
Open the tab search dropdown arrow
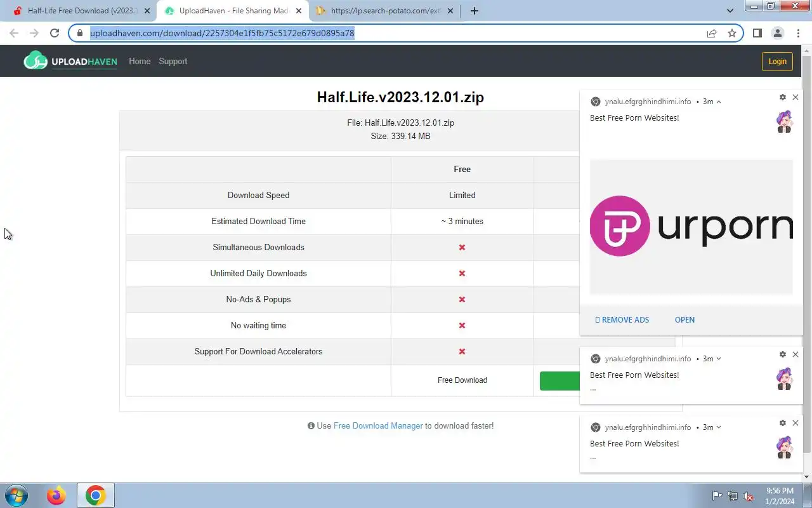pos(730,10)
